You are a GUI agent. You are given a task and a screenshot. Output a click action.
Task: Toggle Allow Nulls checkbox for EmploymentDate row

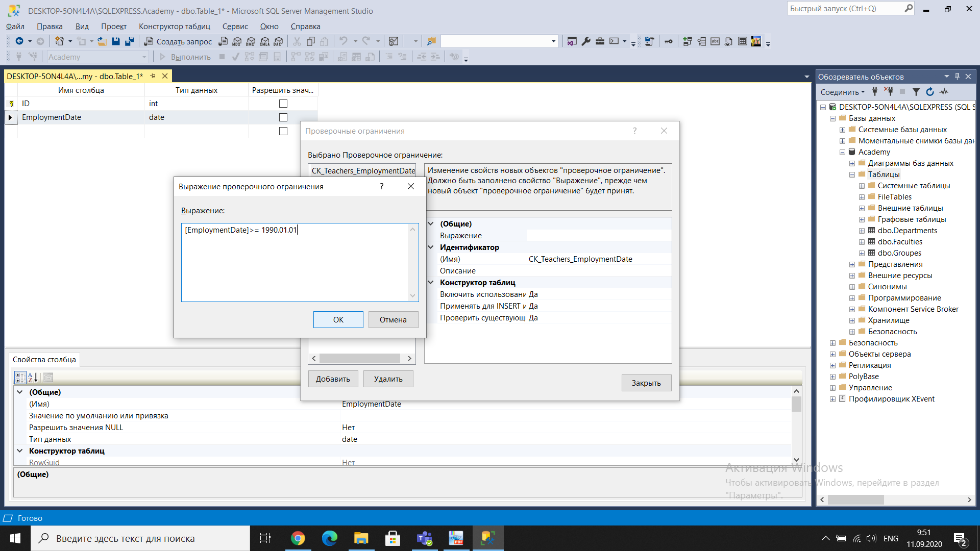coord(283,117)
